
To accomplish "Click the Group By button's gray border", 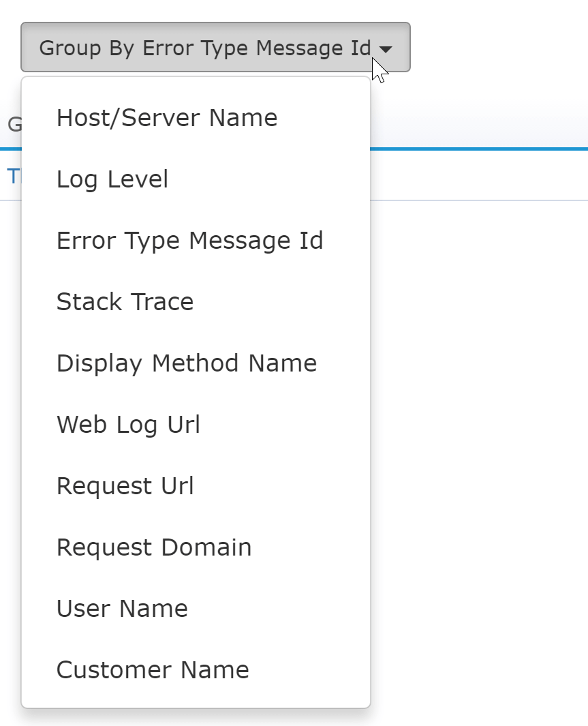I will pyautogui.click(x=215, y=22).
